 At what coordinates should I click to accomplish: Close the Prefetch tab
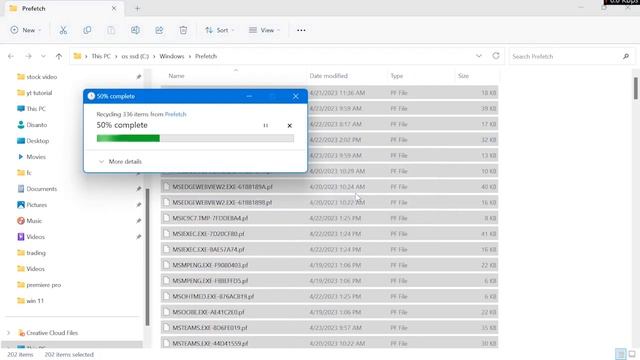[114, 8]
